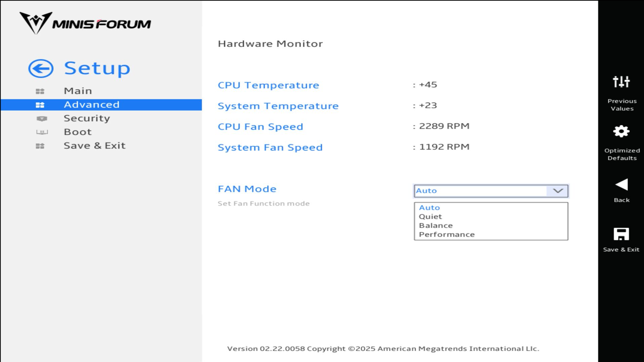Open the Main menu section
Screen dimensions: 644x362
coord(78,91)
